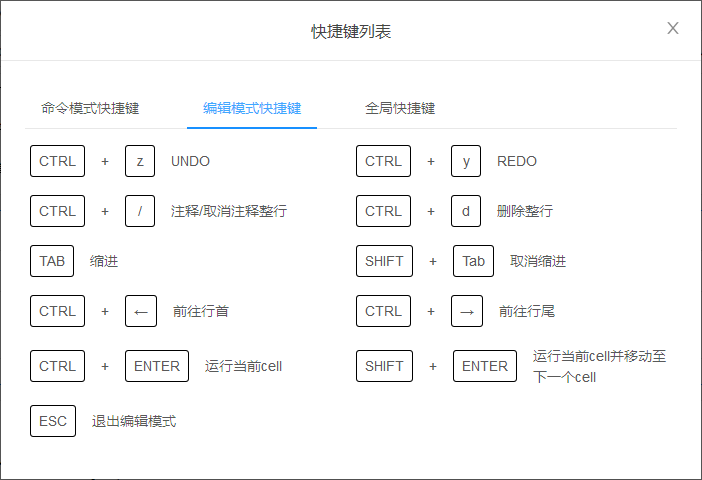Click the TAB key badge for indent
Image resolution: width=702 pixels, height=480 pixels.
[52, 261]
